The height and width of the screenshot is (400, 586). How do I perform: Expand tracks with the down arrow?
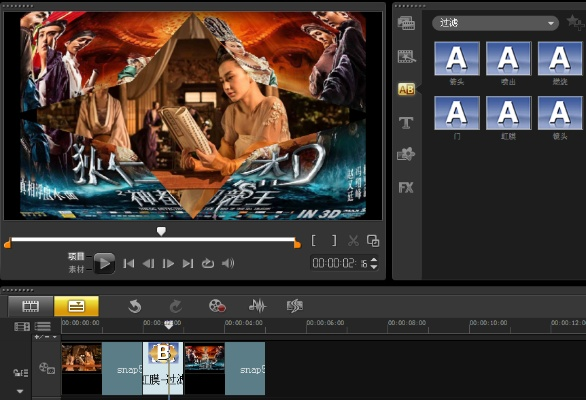20,391
